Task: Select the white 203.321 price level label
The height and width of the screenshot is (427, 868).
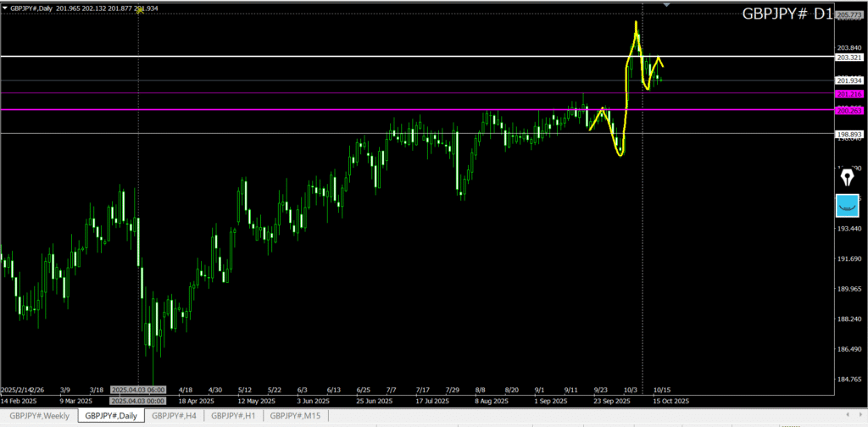Action: (849, 58)
